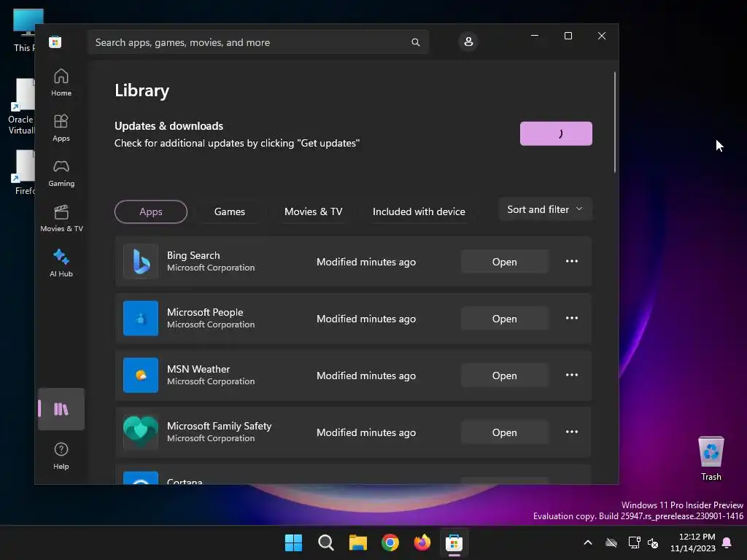Open the AI Hub section
This screenshot has width=747, height=560.
tap(61, 263)
